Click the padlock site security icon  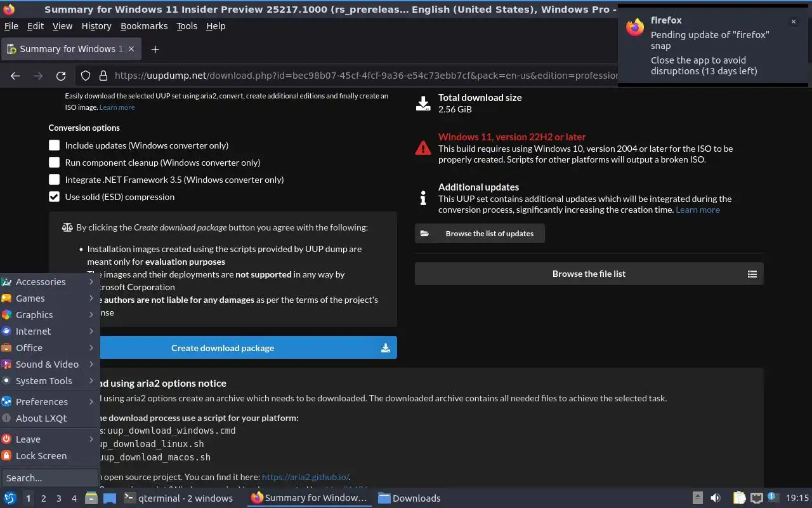(x=103, y=76)
